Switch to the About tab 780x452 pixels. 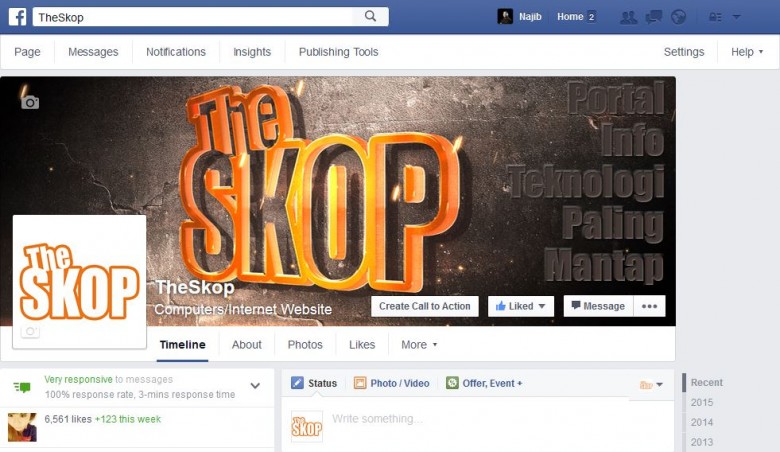pyautogui.click(x=246, y=345)
